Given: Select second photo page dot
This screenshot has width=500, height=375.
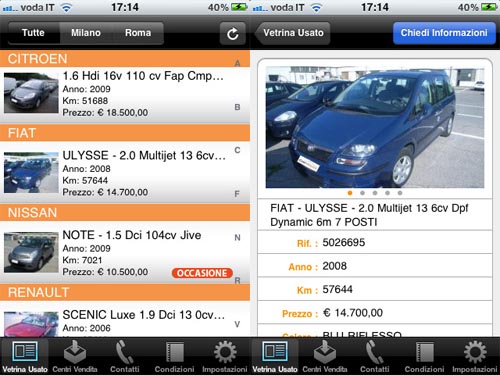Looking at the screenshot, I should 362,193.
